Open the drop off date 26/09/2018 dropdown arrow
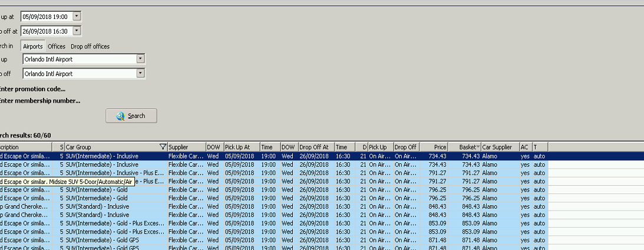The height and width of the screenshot is (250, 644). 77,31
